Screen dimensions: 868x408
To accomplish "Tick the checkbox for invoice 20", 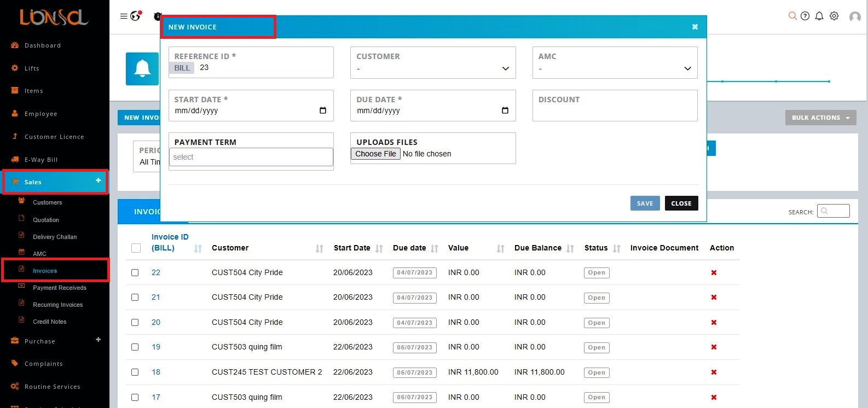I will tap(135, 323).
